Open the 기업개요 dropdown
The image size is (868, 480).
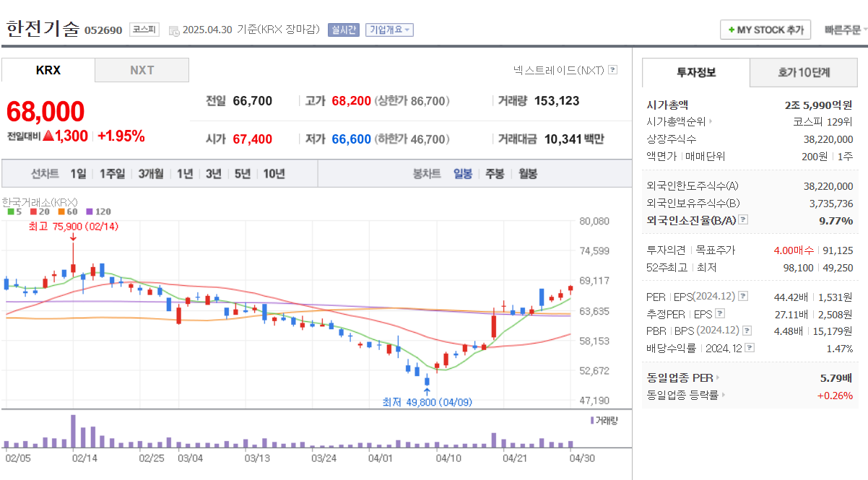(391, 28)
